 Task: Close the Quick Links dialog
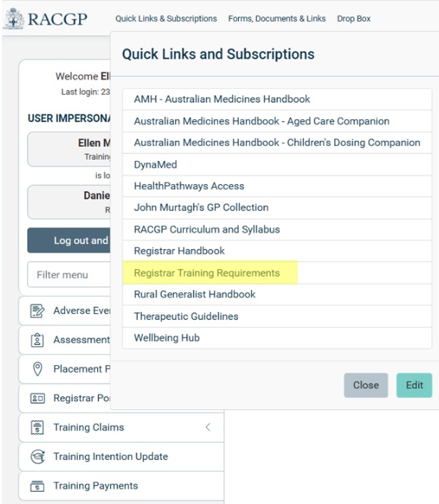[x=365, y=385]
